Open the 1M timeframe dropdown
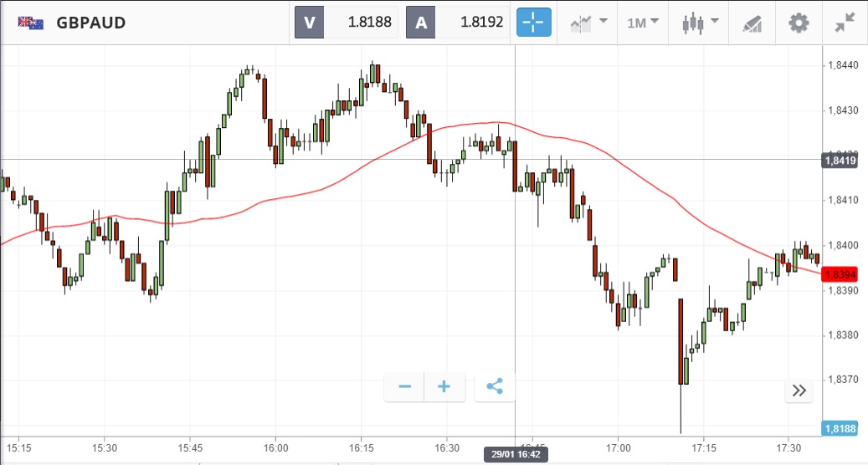This screenshot has height=465, width=868. pyautogui.click(x=642, y=23)
